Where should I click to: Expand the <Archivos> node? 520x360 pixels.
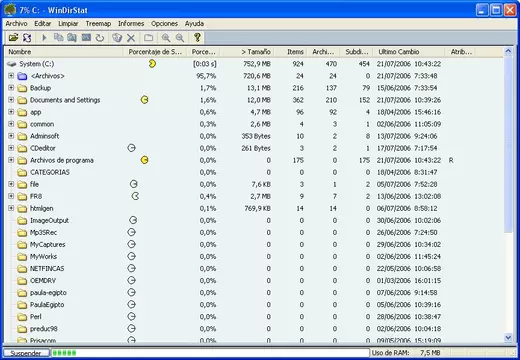(11, 76)
